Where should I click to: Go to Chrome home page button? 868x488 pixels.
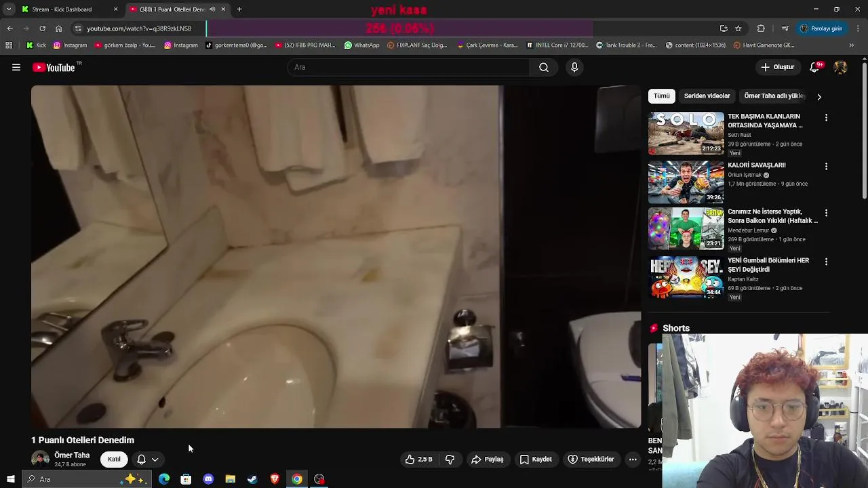pyautogui.click(x=58, y=28)
